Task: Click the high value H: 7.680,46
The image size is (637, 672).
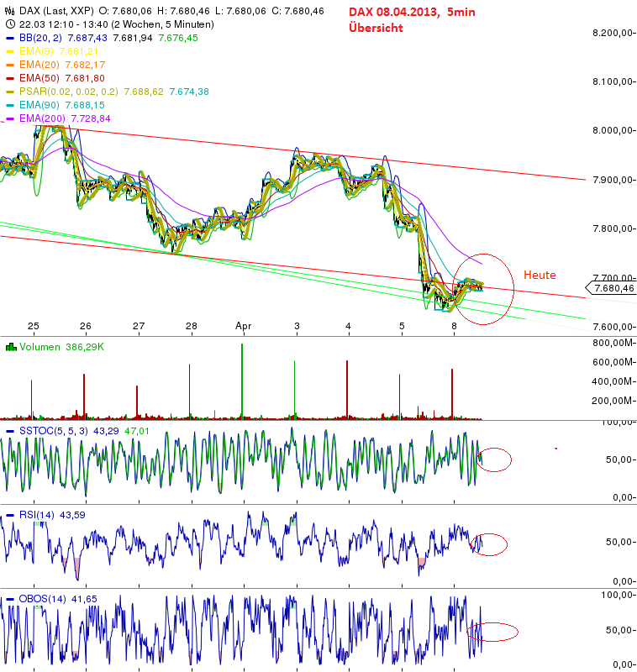Action: point(183,11)
